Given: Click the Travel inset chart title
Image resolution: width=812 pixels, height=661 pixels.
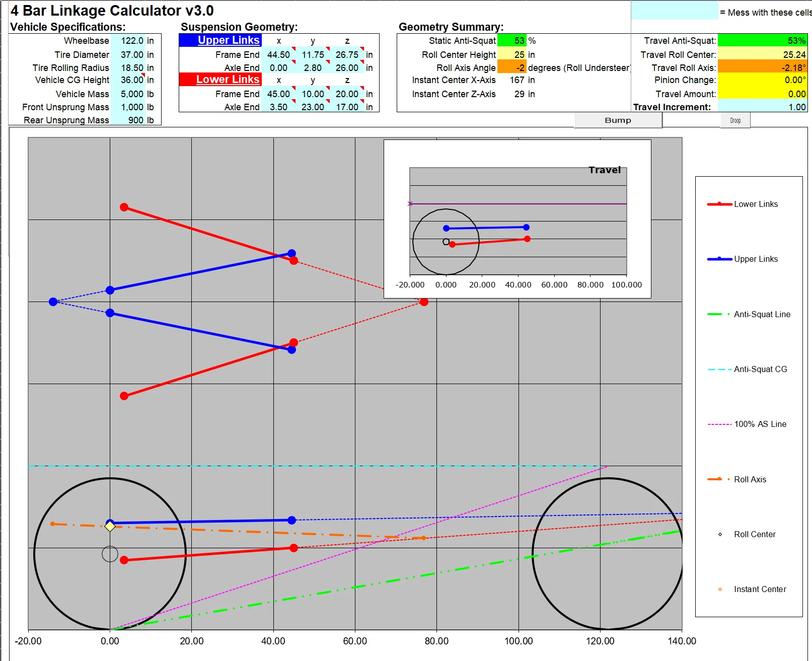Looking at the screenshot, I should [x=605, y=170].
